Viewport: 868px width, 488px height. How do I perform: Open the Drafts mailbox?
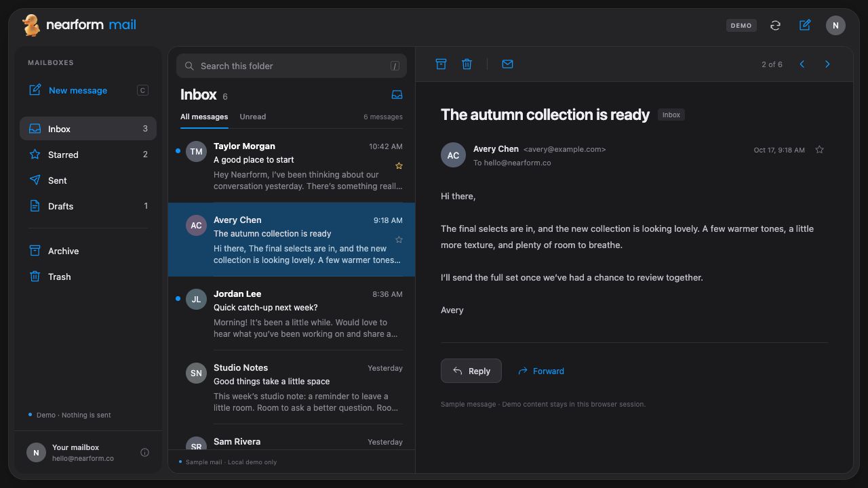(x=88, y=206)
